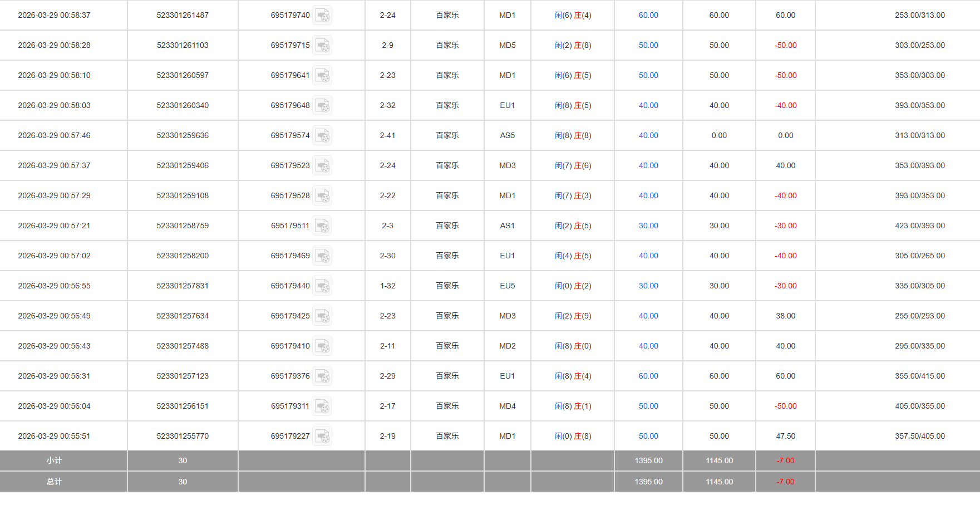Image resolution: width=980 pixels, height=505 pixels.
Task: Click the 总计 grand total row label
Action: [54, 482]
